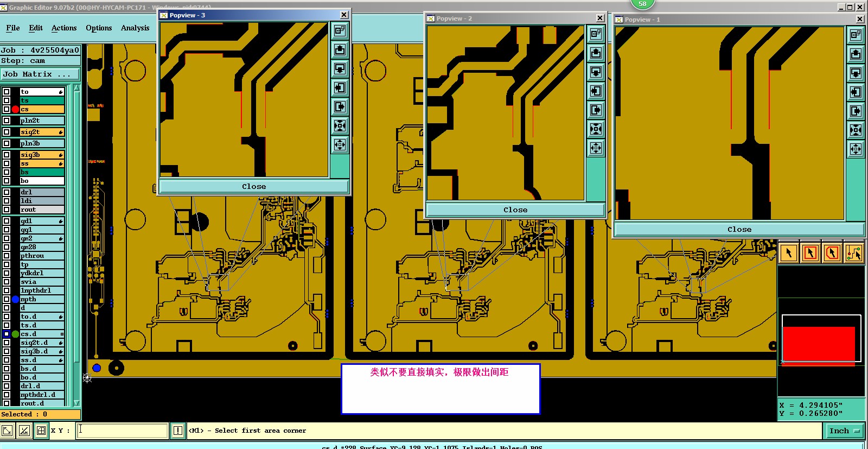Click Popview 1 pan down icon
The height and width of the screenshot is (449, 868).
[856, 73]
